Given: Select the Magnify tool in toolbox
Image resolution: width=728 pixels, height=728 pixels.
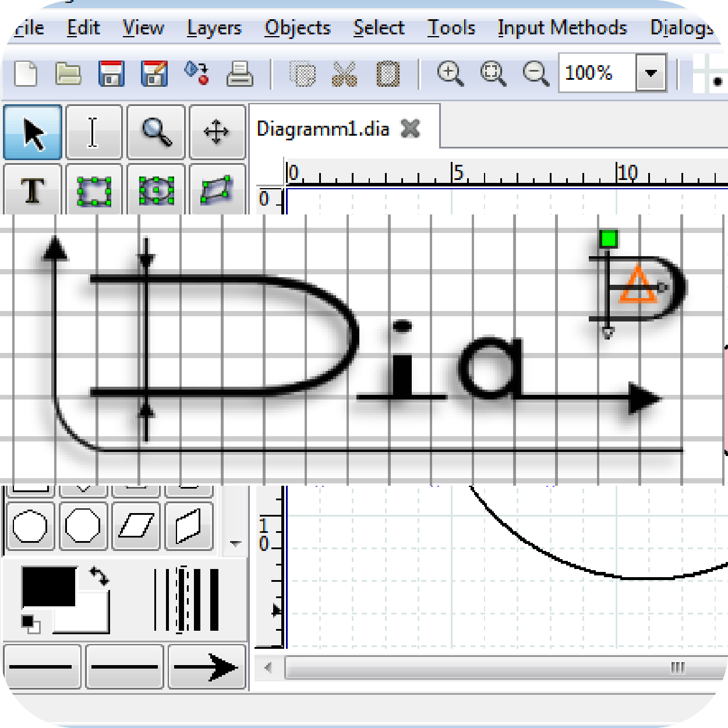Looking at the screenshot, I should 156,133.
